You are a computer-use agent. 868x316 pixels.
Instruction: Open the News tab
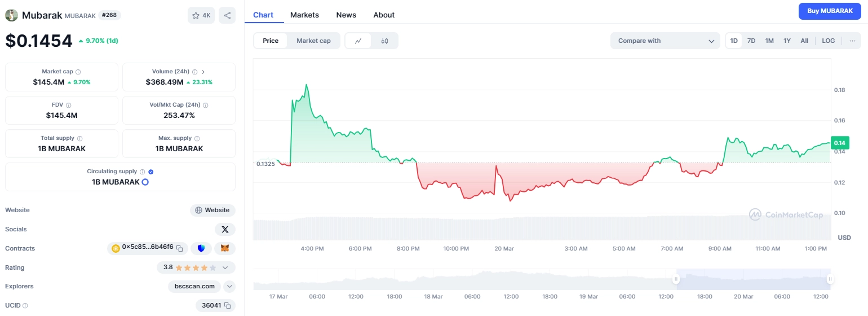(346, 15)
